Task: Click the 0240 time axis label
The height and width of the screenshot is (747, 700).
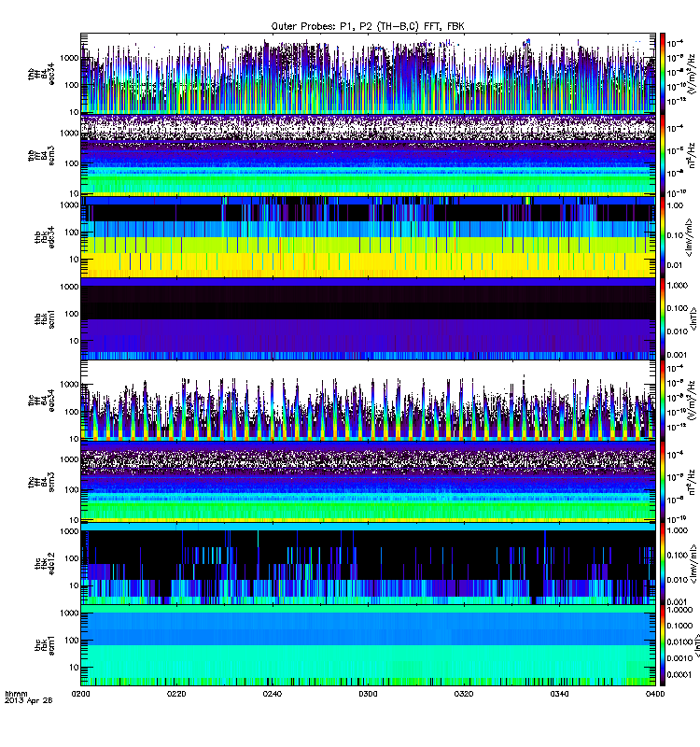Action: point(272,694)
